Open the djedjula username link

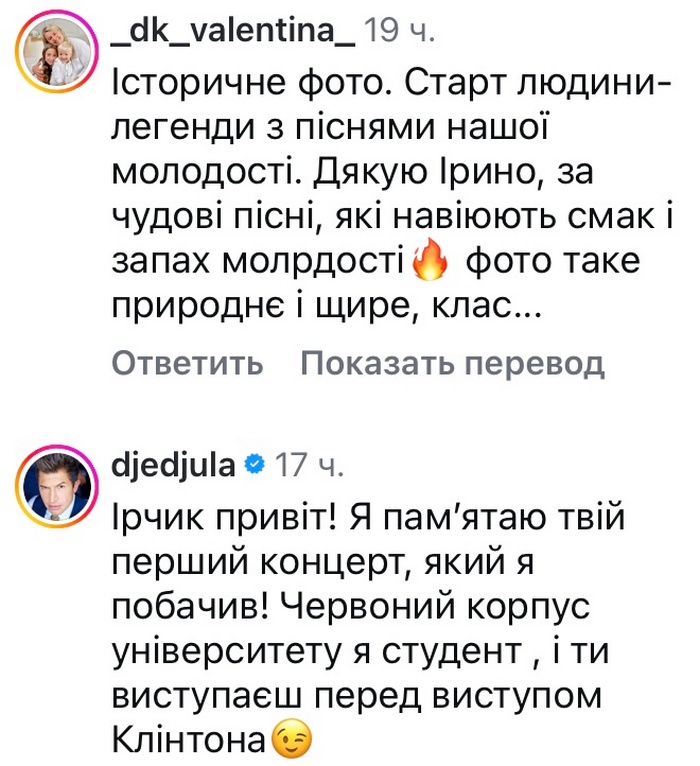(174, 465)
